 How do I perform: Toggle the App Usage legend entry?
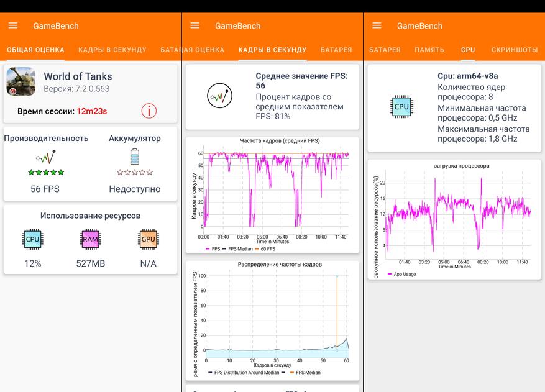pos(402,274)
